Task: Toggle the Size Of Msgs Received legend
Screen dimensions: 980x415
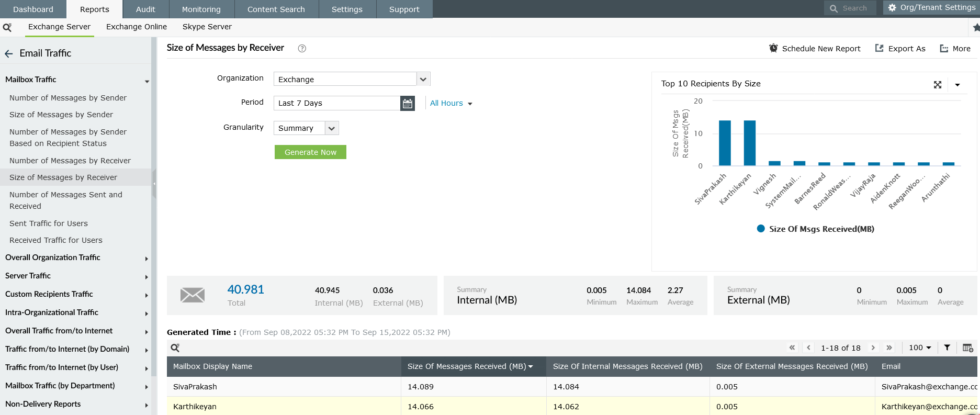Action: point(816,229)
